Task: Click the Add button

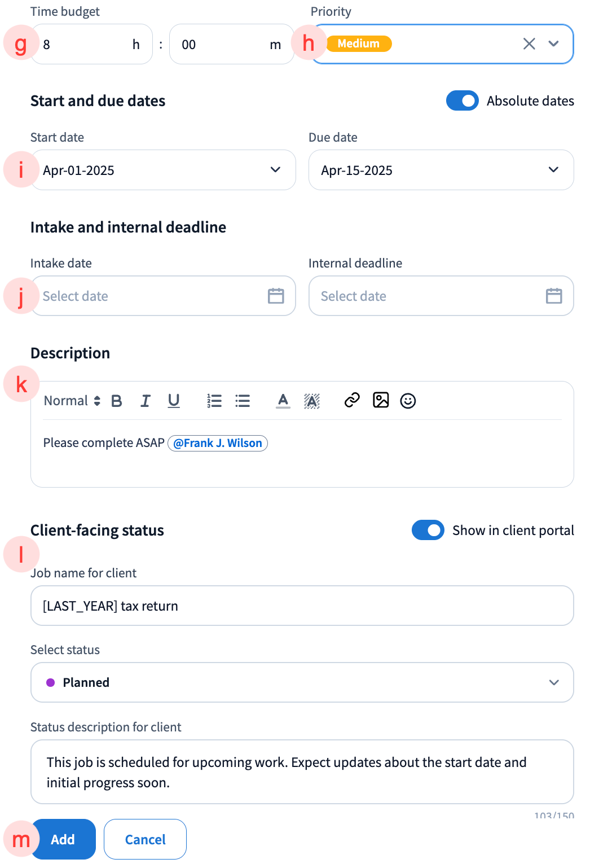Action: pyautogui.click(x=63, y=839)
